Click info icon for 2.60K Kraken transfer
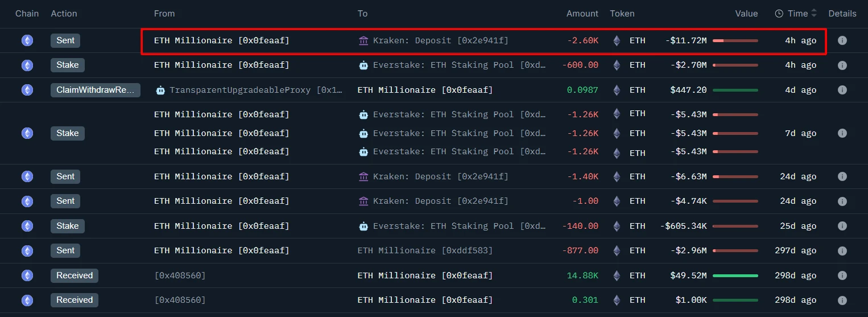This screenshot has width=868, height=317. click(842, 40)
